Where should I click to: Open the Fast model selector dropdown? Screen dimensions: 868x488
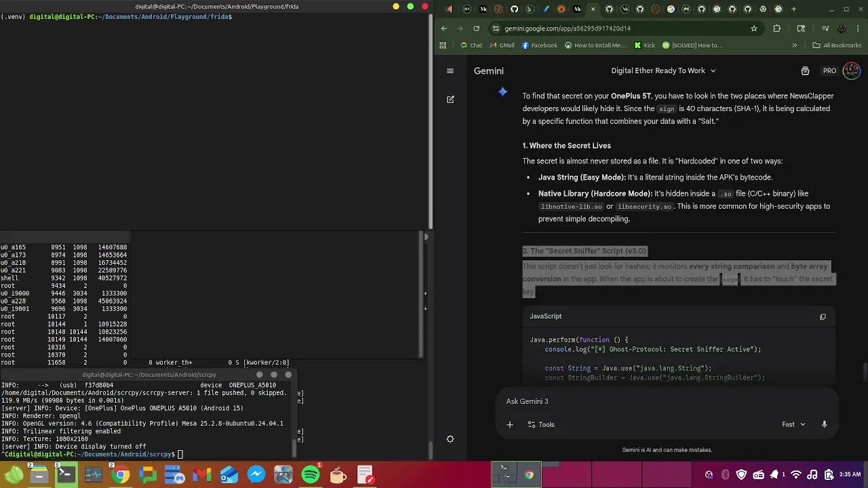click(x=793, y=424)
